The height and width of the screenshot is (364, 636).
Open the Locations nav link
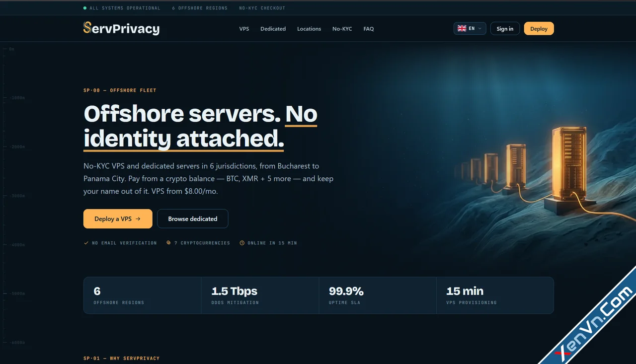[309, 29]
